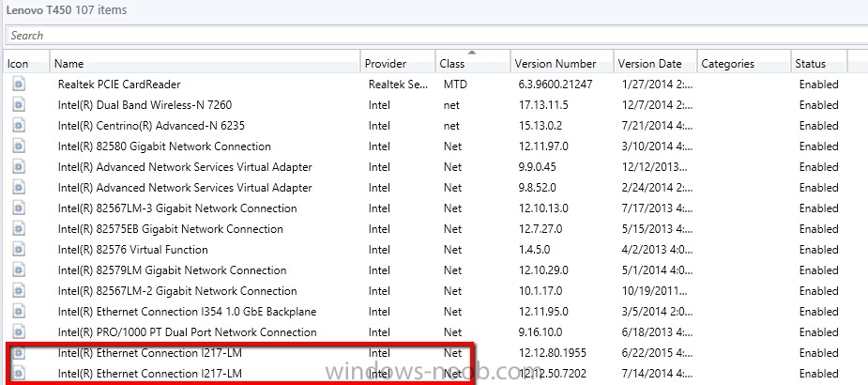868x385 pixels.
Task: Click the icon beside 82567LM-2 Gigabit Network Connection
Action: click(x=19, y=291)
